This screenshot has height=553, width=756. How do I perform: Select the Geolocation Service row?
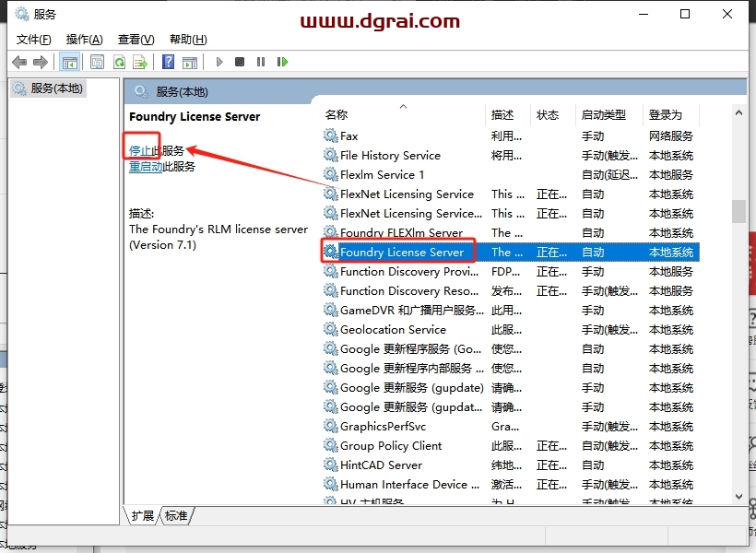coord(510,330)
